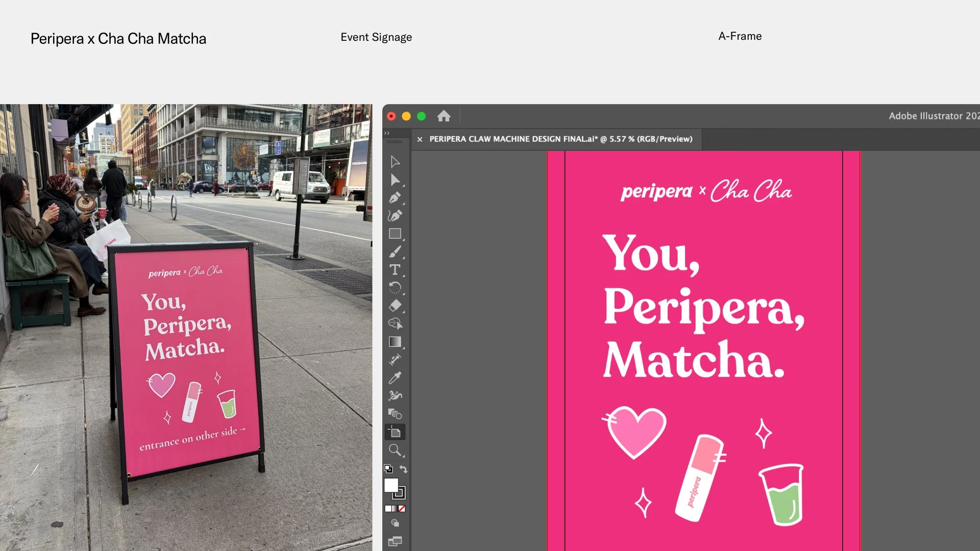
Task: Select the Shape Builder tool
Action: click(x=395, y=323)
